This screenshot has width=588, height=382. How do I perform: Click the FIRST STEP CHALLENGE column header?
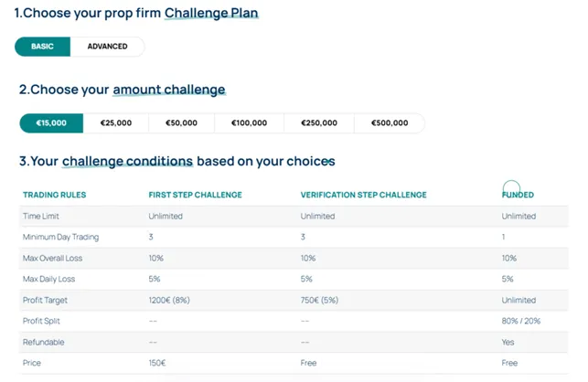point(195,195)
